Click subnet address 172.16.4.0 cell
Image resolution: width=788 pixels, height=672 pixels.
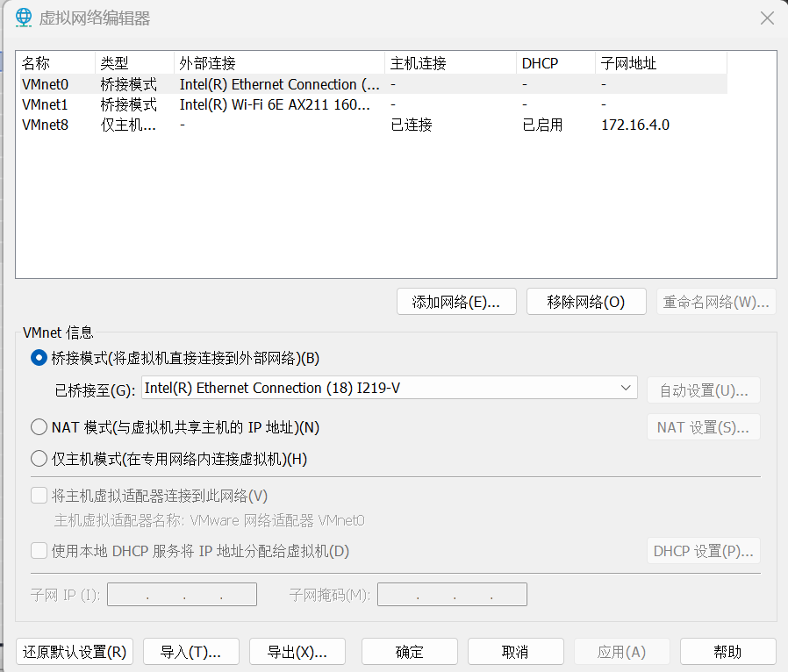[635, 125]
